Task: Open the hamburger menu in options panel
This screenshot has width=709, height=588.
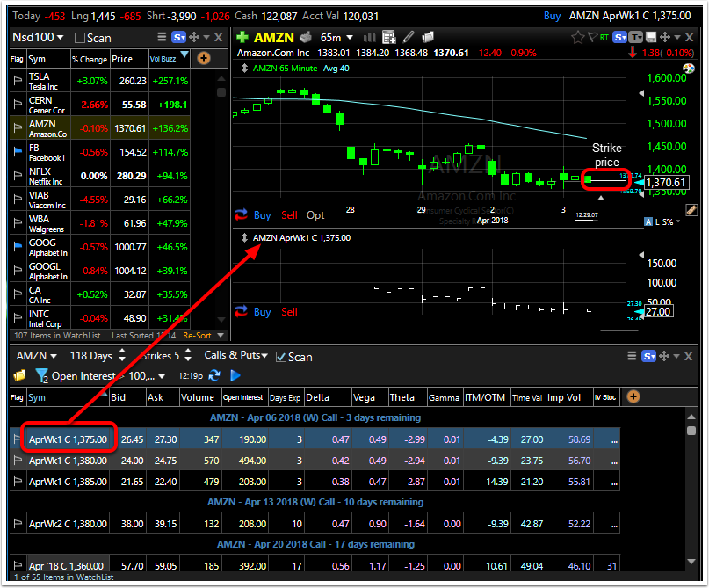Action: pyautogui.click(x=632, y=357)
